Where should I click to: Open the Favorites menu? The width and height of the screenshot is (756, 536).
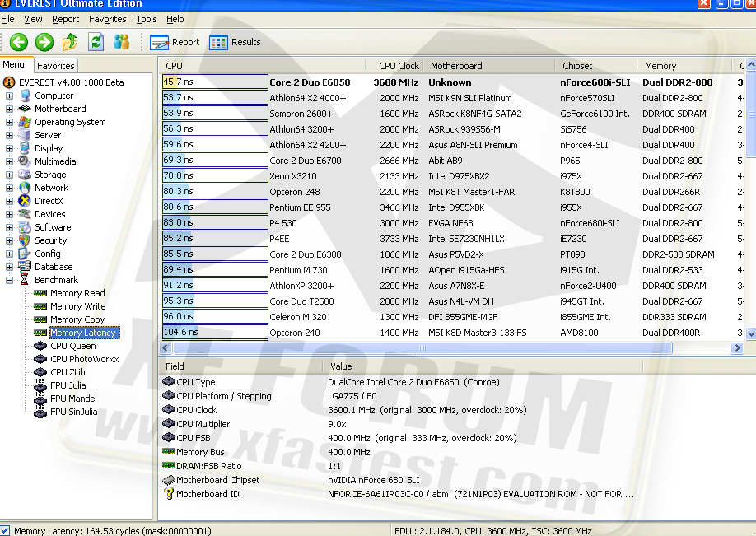point(108,19)
